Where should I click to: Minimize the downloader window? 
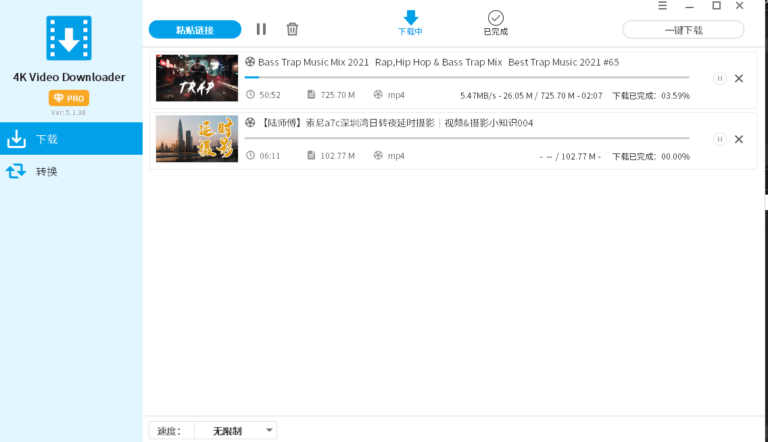pos(690,6)
